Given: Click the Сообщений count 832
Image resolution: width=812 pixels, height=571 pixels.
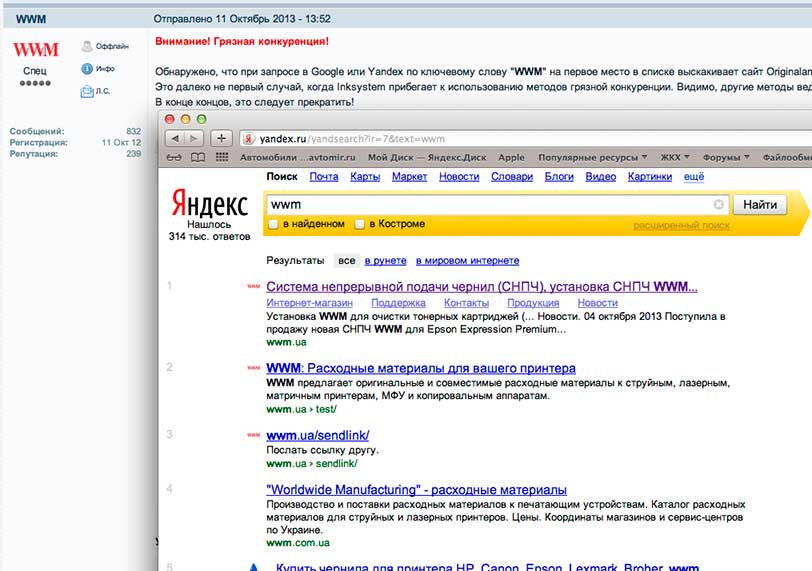Looking at the screenshot, I should coord(134,131).
